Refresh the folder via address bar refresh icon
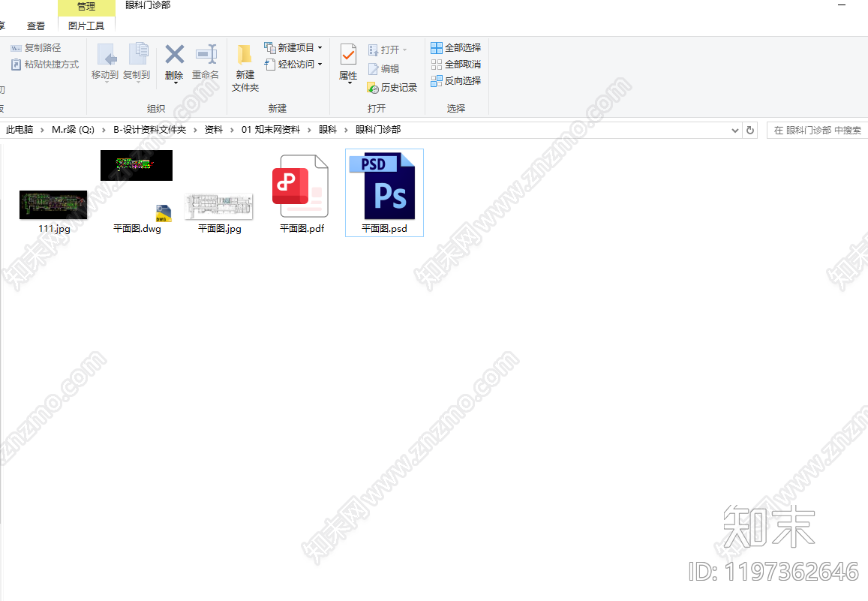The width and height of the screenshot is (868, 601). click(750, 130)
